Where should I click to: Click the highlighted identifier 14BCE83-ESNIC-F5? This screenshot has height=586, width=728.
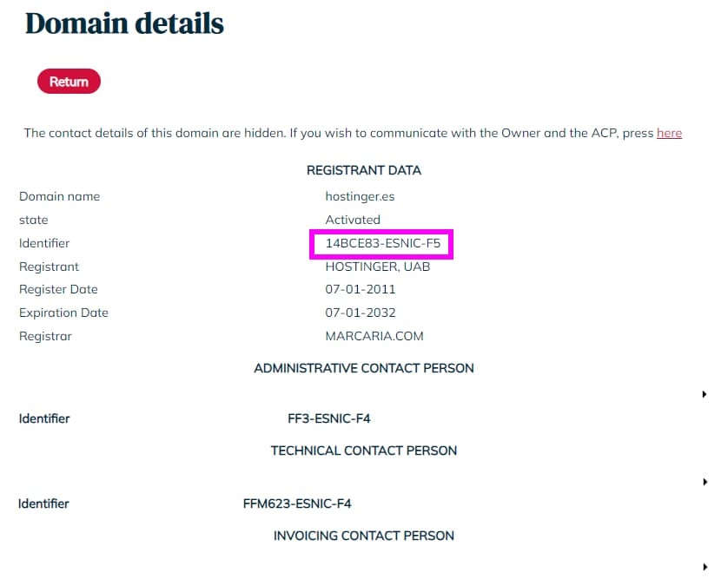click(x=383, y=244)
